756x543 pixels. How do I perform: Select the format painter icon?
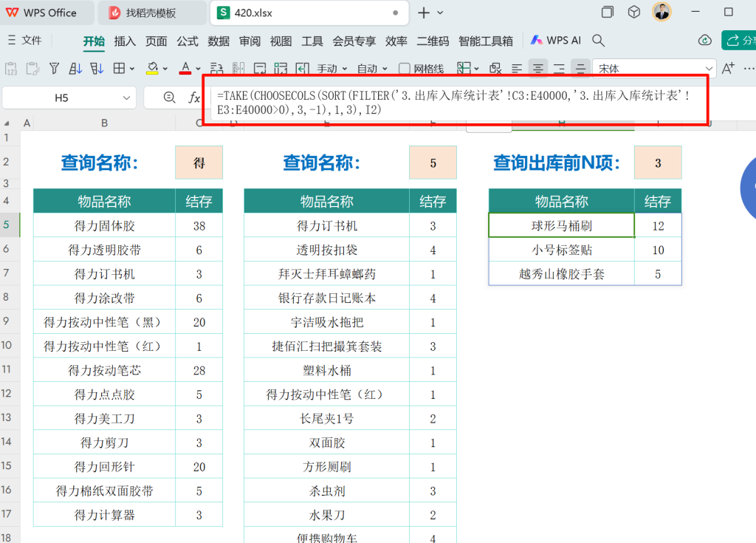(32, 69)
